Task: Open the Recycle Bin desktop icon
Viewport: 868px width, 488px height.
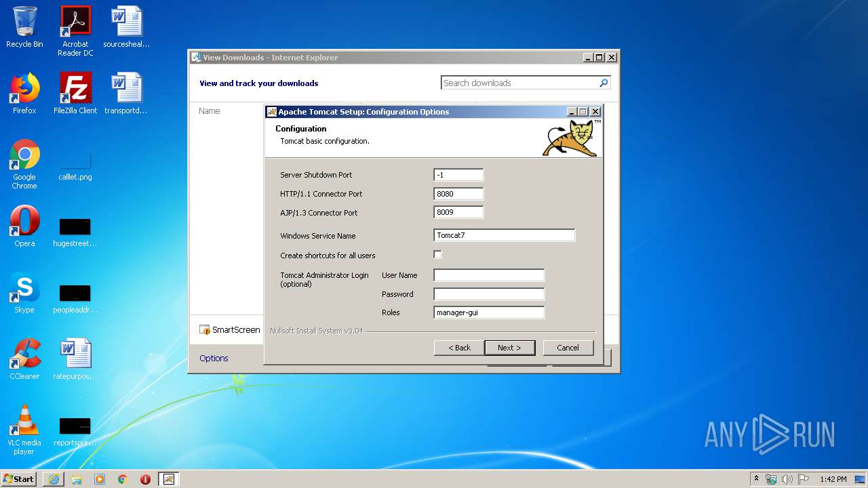Action: pos(24,27)
